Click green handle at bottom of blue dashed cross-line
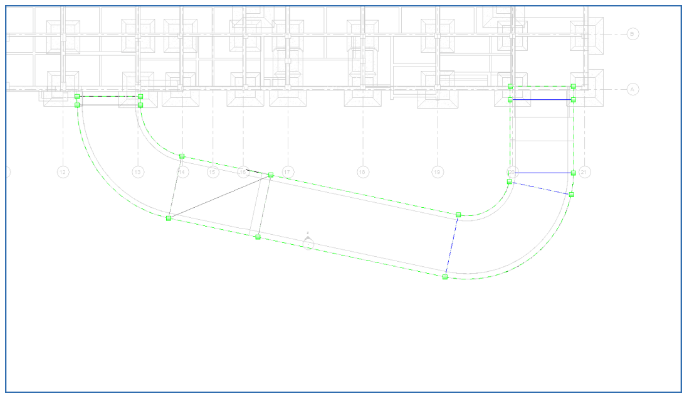The image size is (688, 396). point(445,277)
